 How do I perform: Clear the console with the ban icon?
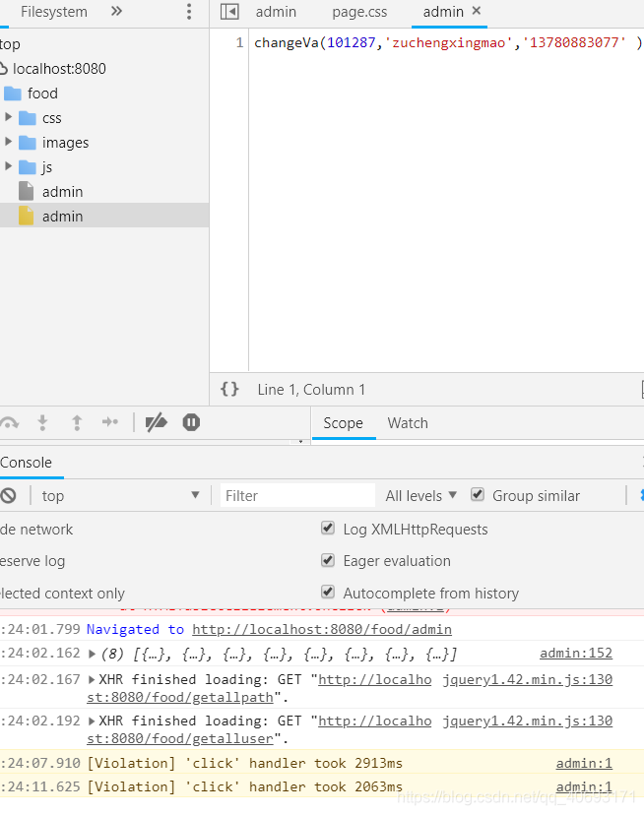(8, 495)
